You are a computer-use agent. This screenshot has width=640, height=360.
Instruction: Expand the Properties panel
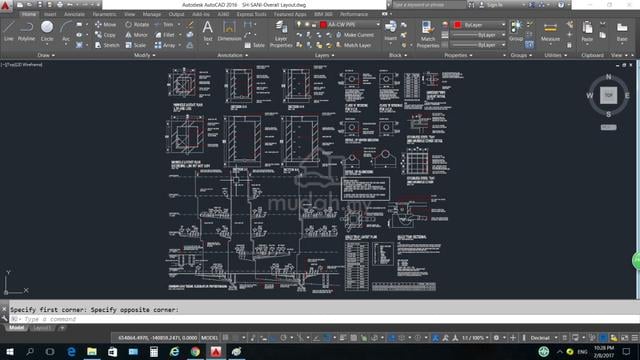point(458,55)
